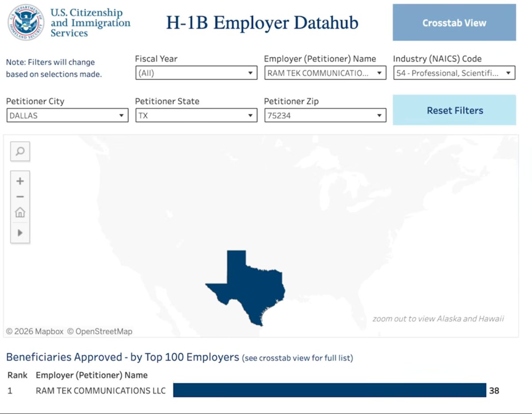Image resolution: width=532 pixels, height=414 pixels.
Task: Click the 'Filters will change' note text
Action: click(x=54, y=68)
